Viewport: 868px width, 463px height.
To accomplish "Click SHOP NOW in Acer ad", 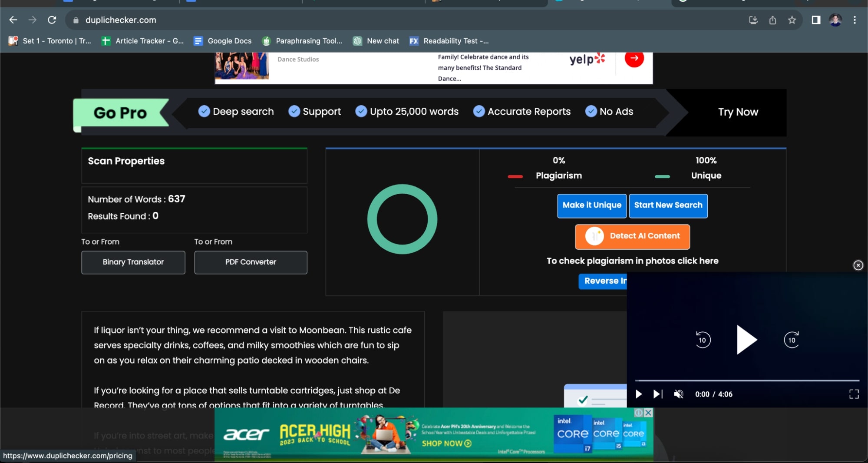I will click(446, 443).
